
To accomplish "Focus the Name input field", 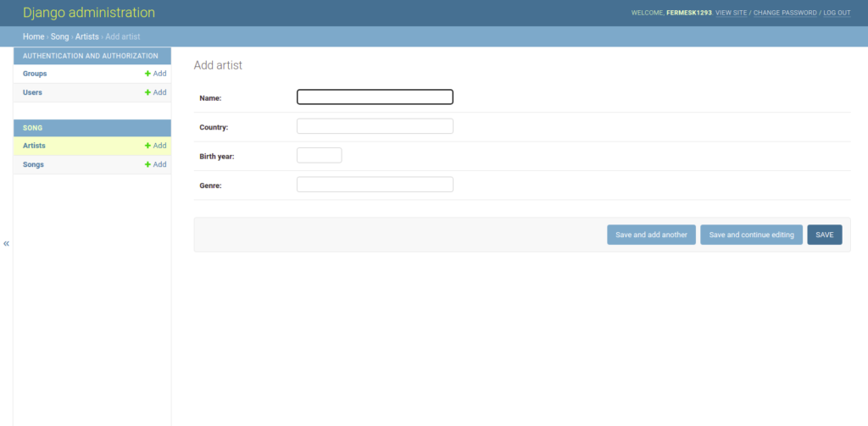I will [375, 97].
